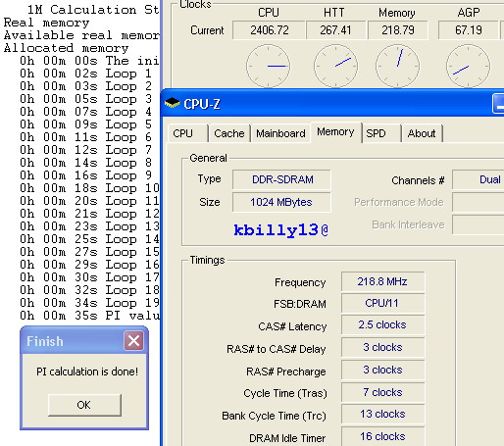Click the CAS# Latency value 2.5 clocks

tap(382, 324)
